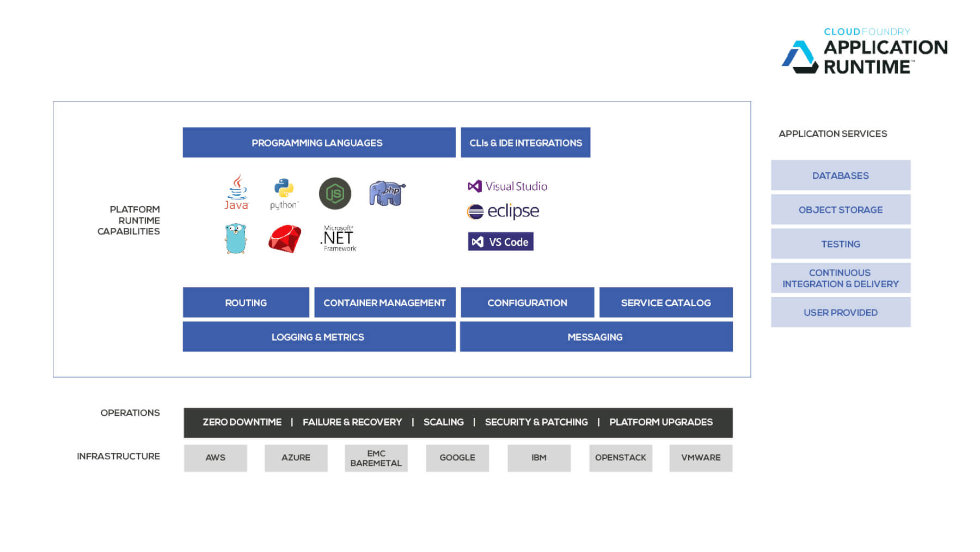
Task: Select the VS Code badge
Action: tap(500, 242)
